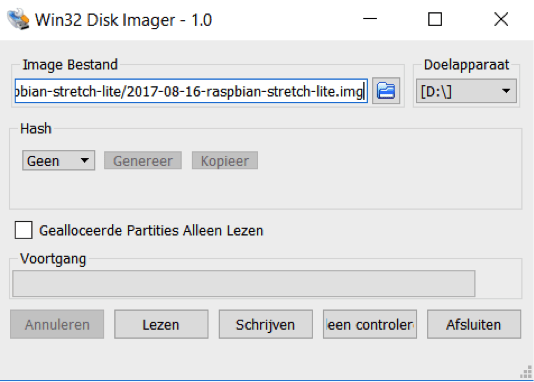Image resolution: width=534 pixels, height=382 pixels.
Task: Click the disabled Annuleren button
Action: coord(57,324)
